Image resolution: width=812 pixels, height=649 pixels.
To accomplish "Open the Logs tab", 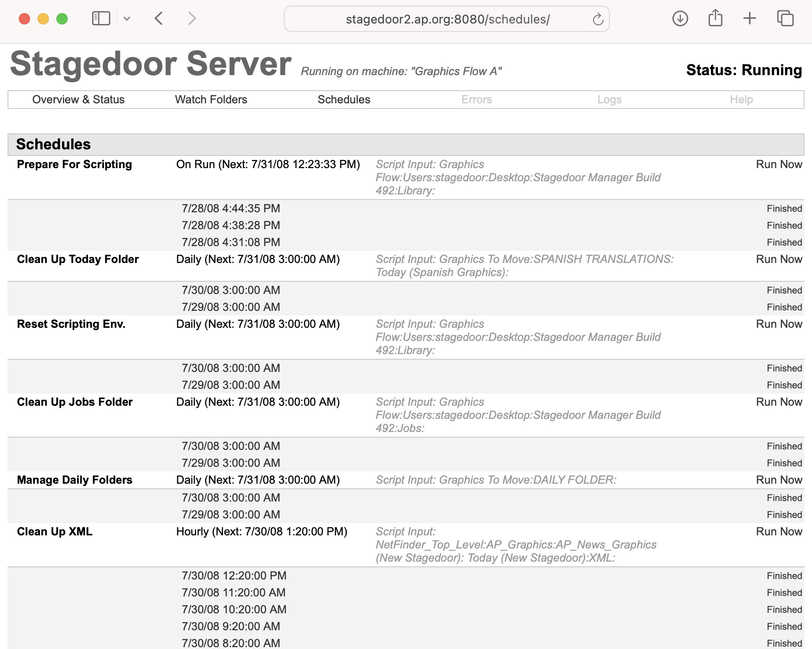I will [609, 100].
